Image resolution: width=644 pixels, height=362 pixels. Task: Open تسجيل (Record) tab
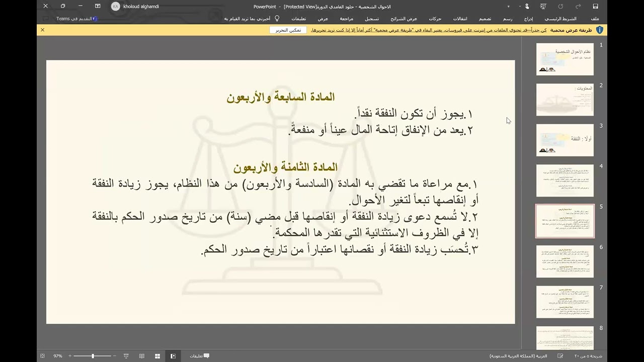click(x=372, y=19)
